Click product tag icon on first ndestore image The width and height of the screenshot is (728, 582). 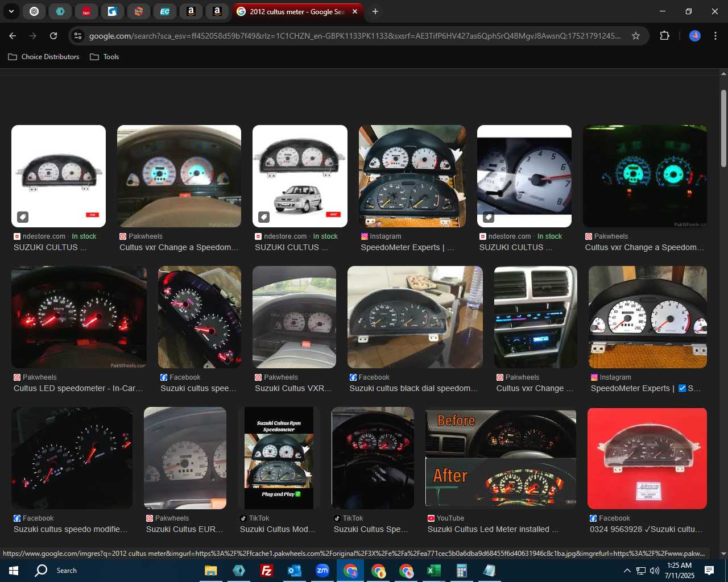tap(22, 217)
